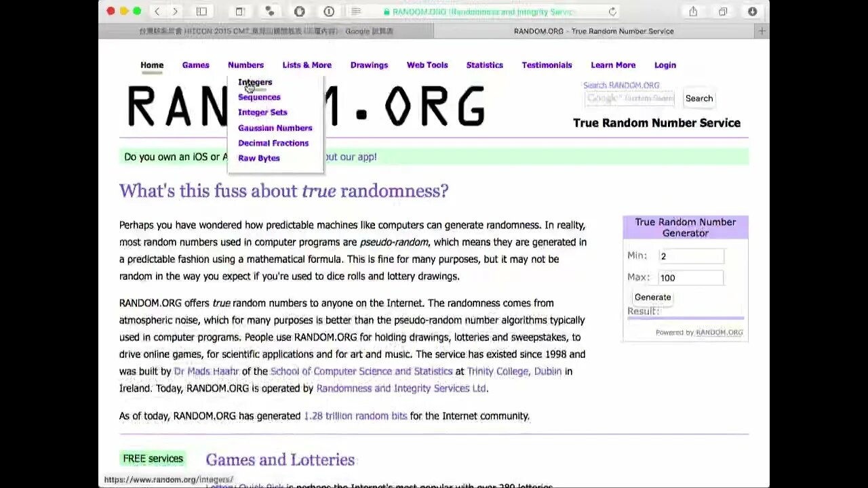868x488 pixels.
Task: Click the 'True Random Number Generator' widget title
Action: click(x=685, y=227)
